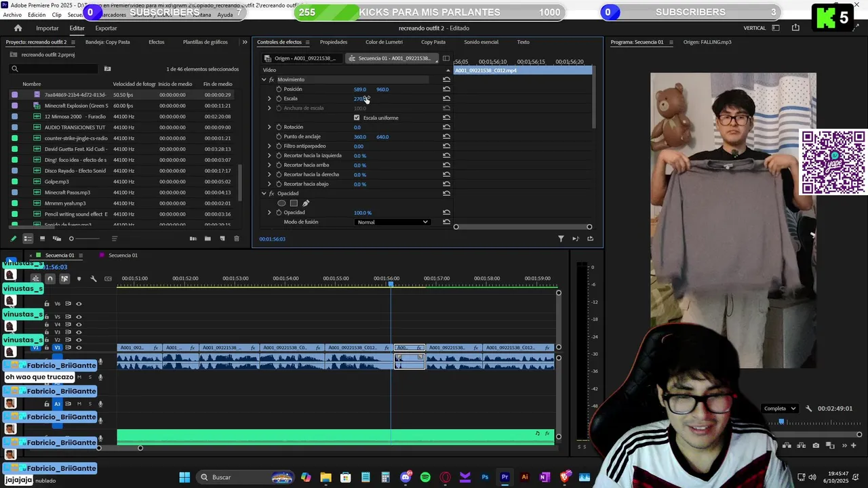Viewport: 868px width, 488px height.
Task: Click Export Frame camera icon in Program monitor
Action: click(816, 445)
